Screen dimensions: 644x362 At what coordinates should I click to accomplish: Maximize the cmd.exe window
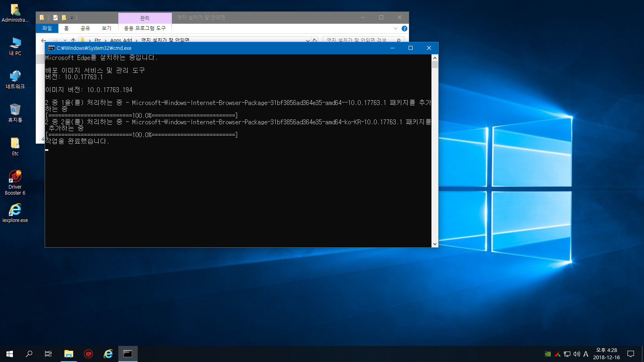coord(411,48)
